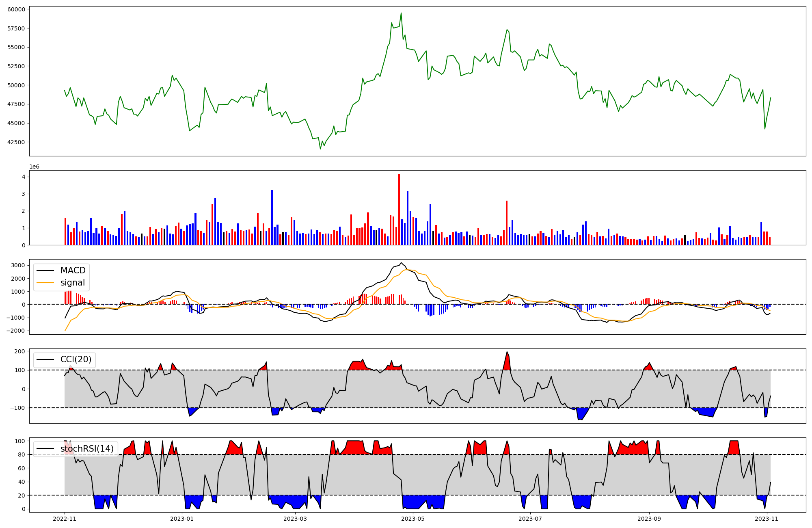This screenshot has height=528, width=812.
Task: Click the orange signal line swatch in legend
Action: pyautogui.click(x=45, y=283)
